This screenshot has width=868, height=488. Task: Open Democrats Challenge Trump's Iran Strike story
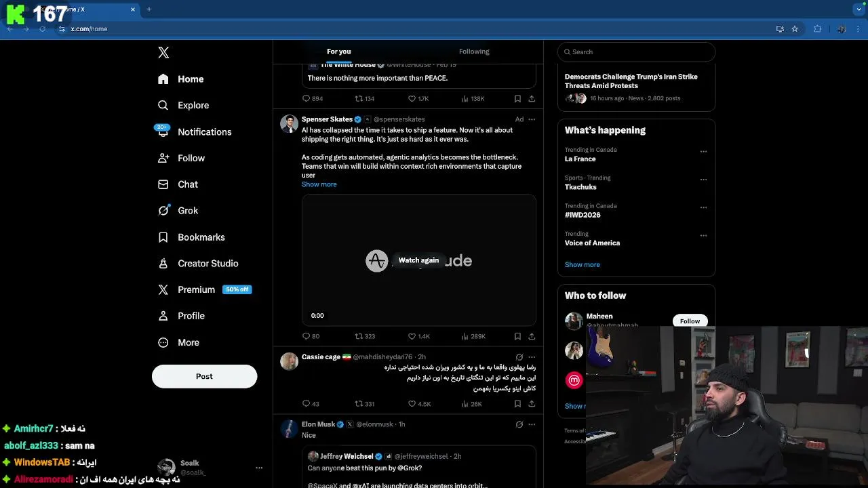coord(636,87)
